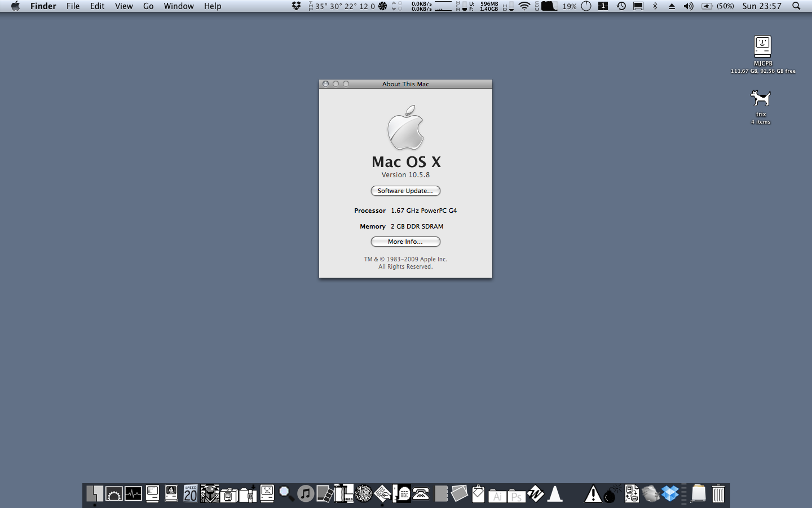
Task: Open the warning triangle dock icon
Action: point(593,494)
